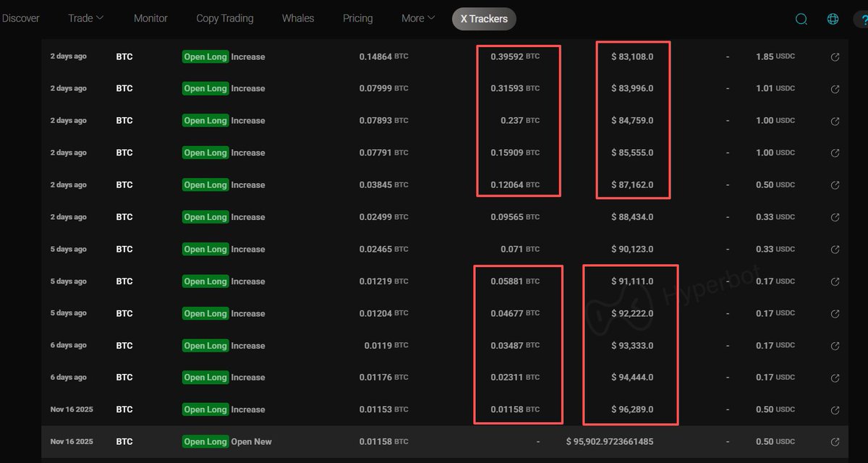The height and width of the screenshot is (463, 868).
Task: Click the question mark help icon
Action: 861,20
